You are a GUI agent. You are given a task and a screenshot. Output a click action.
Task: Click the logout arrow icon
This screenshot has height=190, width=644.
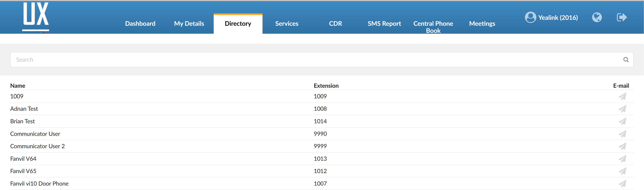click(x=621, y=17)
